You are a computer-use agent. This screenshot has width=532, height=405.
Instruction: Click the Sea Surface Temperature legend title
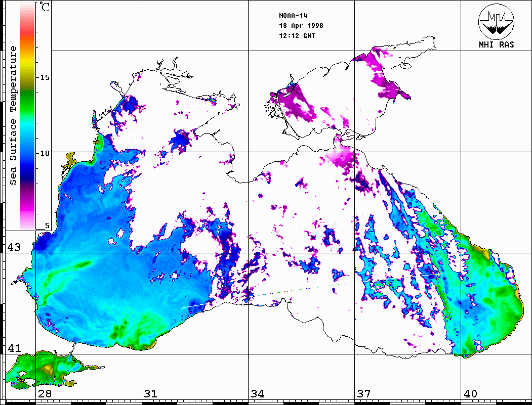point(13,115)
